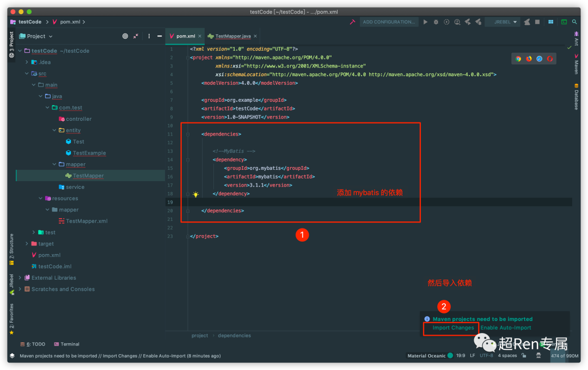Click the locate-file target icon in Project panel
Image resolution: width=588 pixels, height=370 pixels.
click(125, 36)
